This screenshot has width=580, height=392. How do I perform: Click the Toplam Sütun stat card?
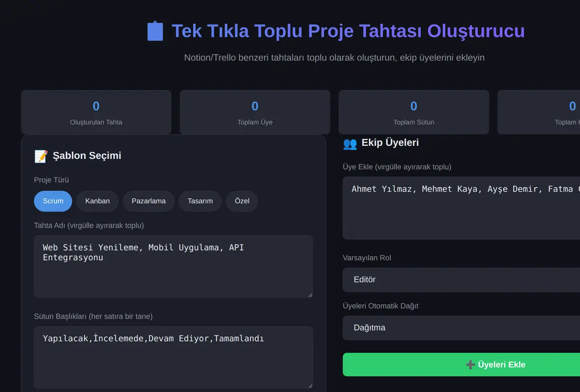414,112
